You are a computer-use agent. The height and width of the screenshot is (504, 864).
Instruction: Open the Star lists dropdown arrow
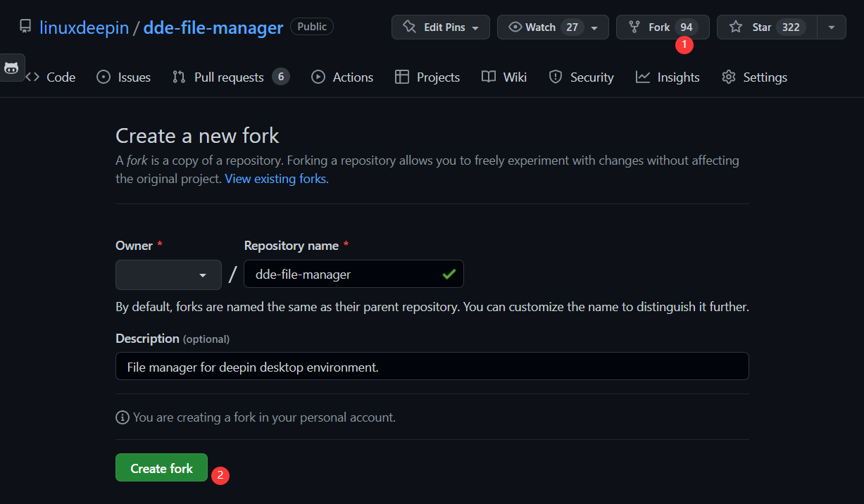click(832, 27)
